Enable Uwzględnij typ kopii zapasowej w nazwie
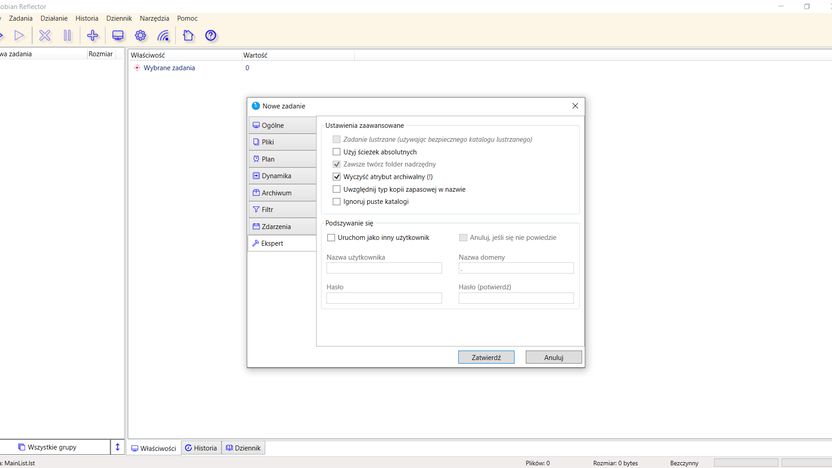The width and height of the screenshot is (832, 468). tap(336, 189)
